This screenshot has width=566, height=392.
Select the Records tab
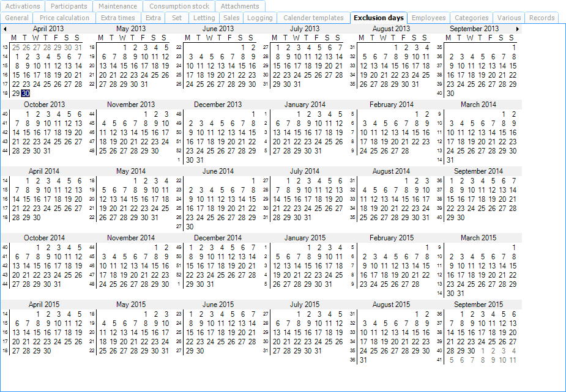coord(542,18)
